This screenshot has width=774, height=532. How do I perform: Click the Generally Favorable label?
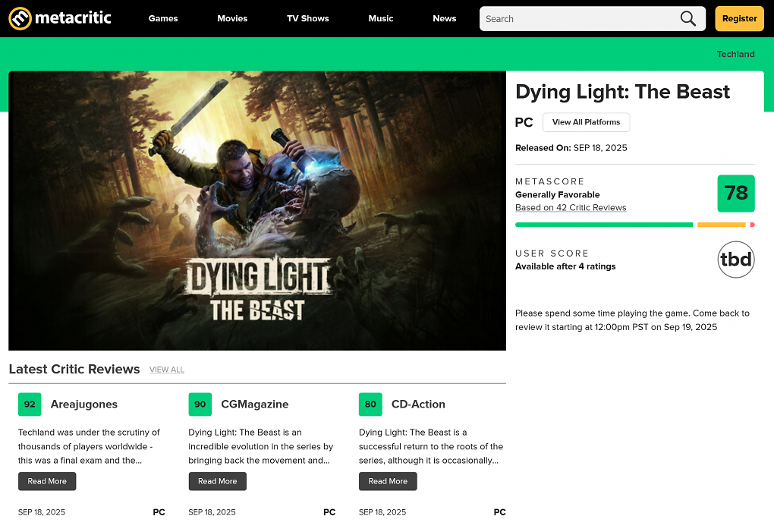click(x=557, y=195)
